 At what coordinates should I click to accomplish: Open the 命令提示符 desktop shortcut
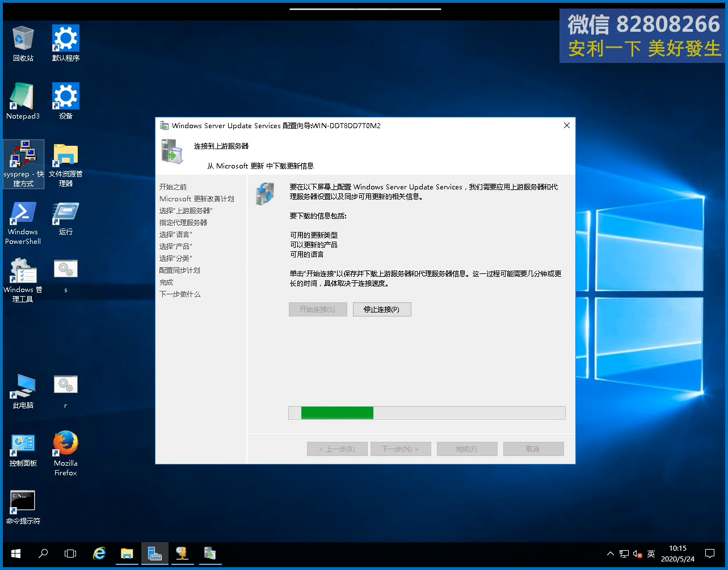tap(23, 507)
